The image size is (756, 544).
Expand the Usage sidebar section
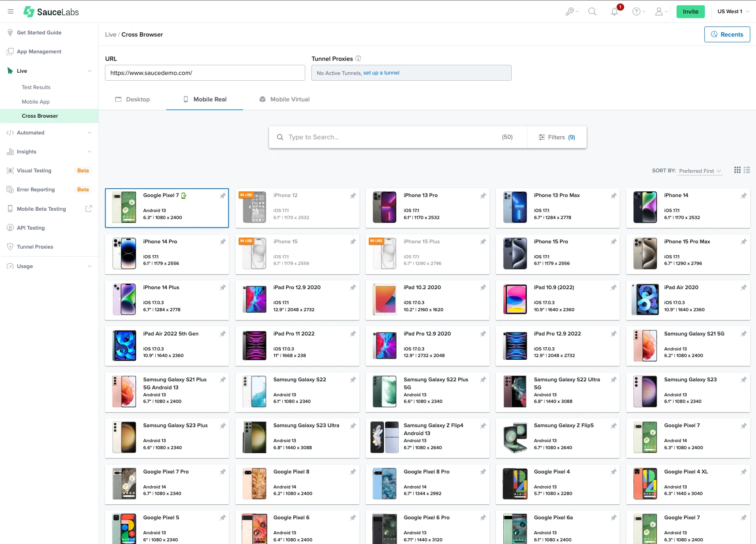[x=90, y=266]
